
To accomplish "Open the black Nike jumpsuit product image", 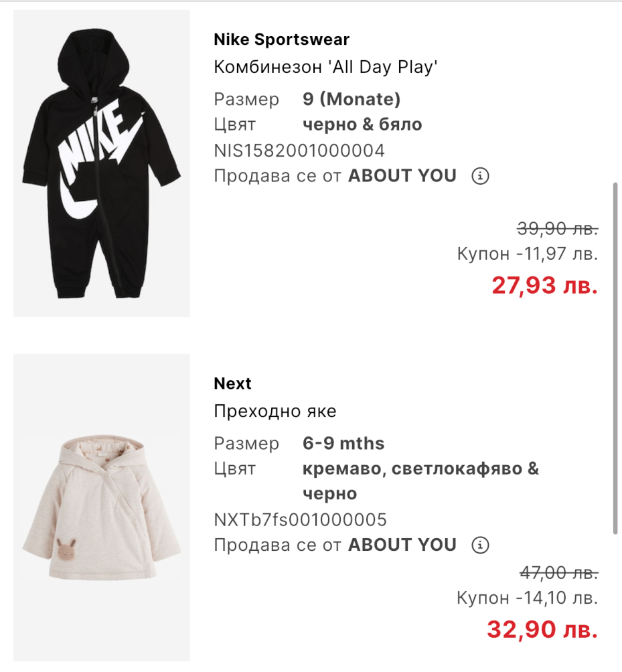I will (102, 163).
